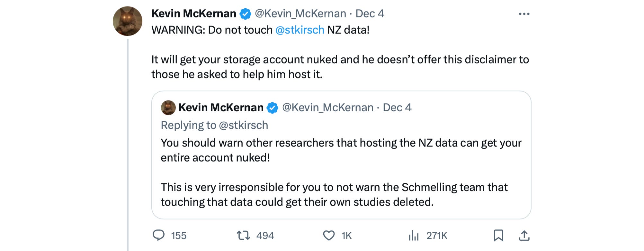Image resolution: width=644 pixels, height=251 pixels.
Task: Open tweet analytics via the views icon
Action: point(414,235)
